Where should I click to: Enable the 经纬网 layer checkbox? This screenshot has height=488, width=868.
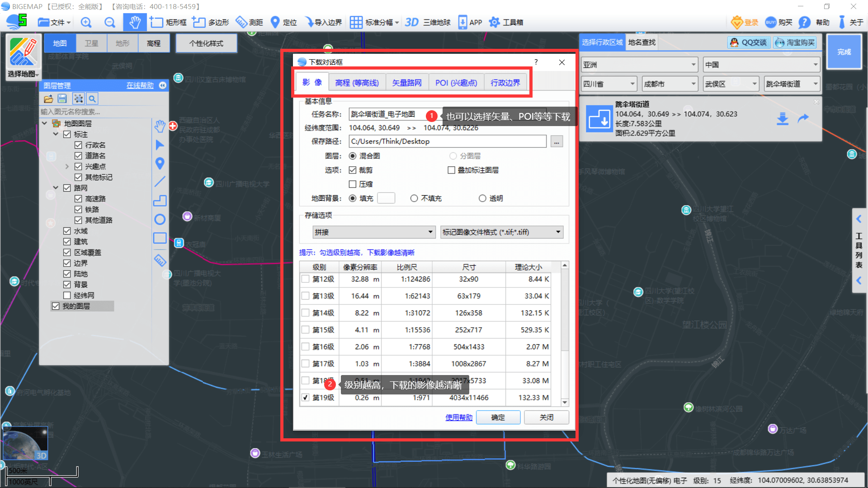click(x=67, y=296)
